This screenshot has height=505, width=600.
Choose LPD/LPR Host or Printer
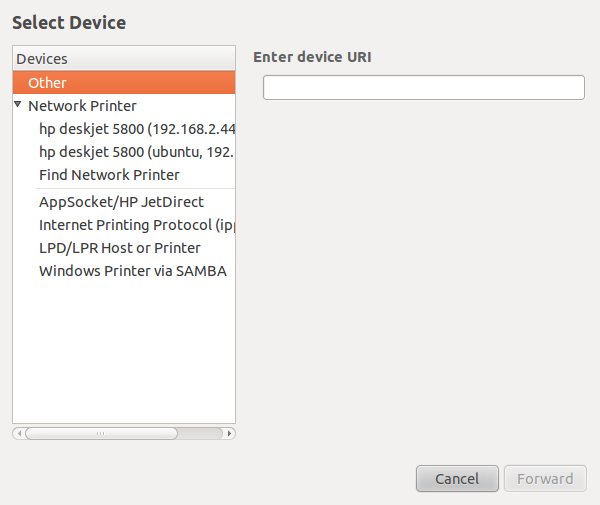[119, 248]
